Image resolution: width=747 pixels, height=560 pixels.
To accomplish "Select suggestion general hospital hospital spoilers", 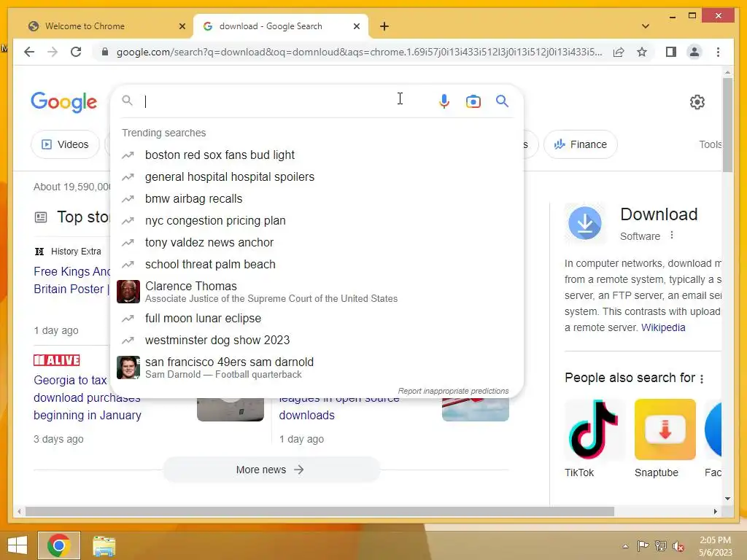I will click(x=317, y=176).
